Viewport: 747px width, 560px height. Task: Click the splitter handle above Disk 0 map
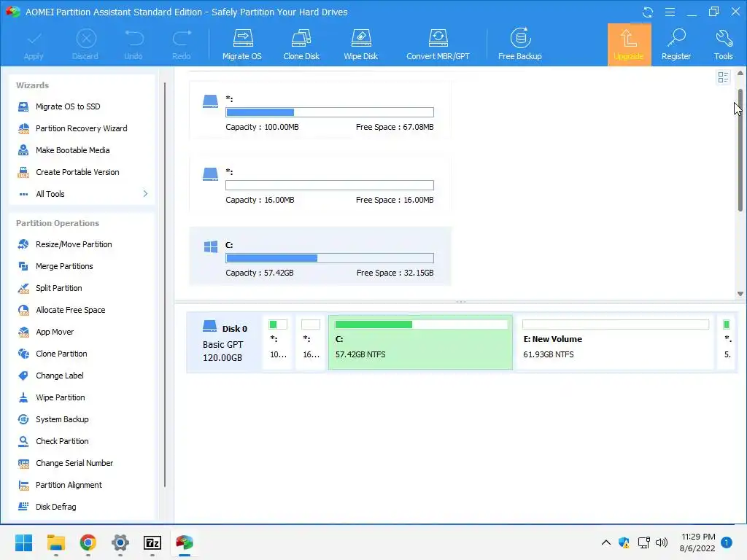click(461, 302)
